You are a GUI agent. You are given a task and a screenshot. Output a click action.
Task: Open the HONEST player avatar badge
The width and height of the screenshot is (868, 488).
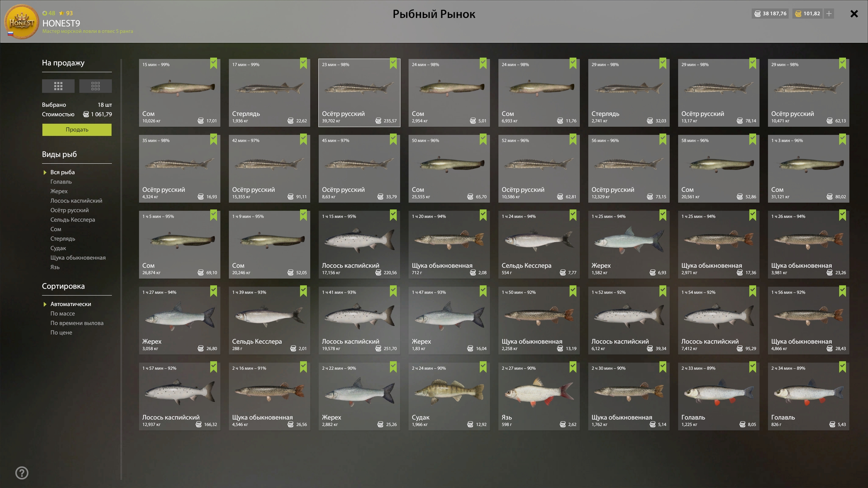pyautogui.click(x=22, y=22)
